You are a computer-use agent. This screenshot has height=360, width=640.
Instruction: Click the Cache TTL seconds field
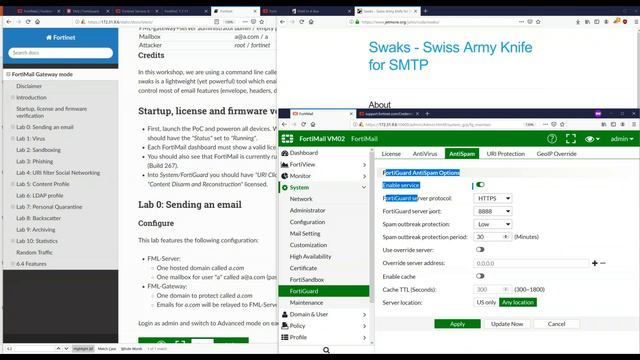492,289
